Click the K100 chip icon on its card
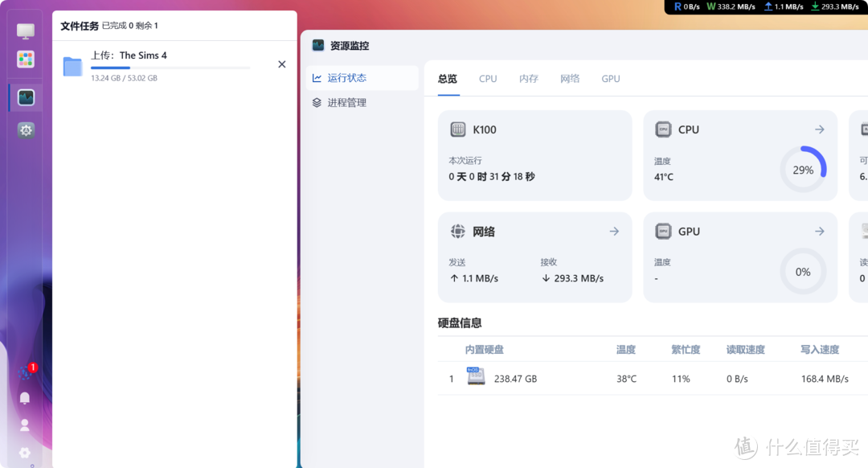The height and width of the screenshot is (468, 868). click(x=457, y=129)
